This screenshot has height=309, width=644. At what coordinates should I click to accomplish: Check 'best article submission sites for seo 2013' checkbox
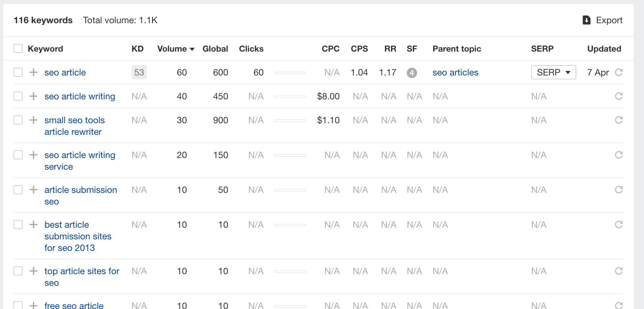(18, 224)
